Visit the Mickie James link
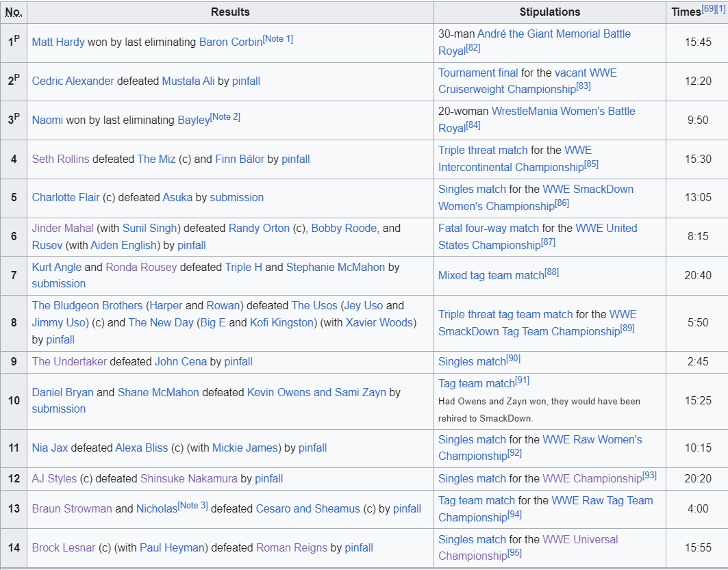The height and width of the screenshot is (570, 728). click(245, 448)
